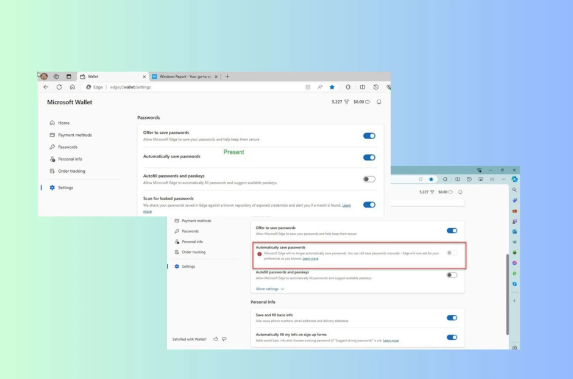Open split screen icon in upper window toolbar

point(362,87)
